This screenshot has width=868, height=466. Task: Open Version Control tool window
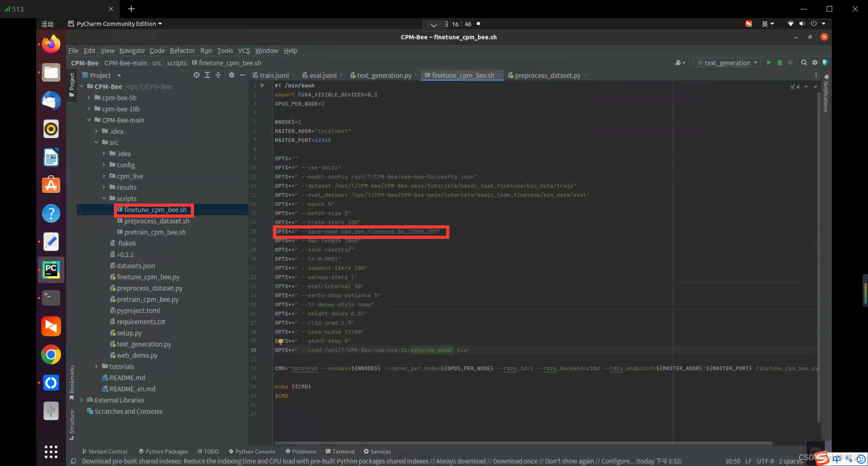pos(104,452)
